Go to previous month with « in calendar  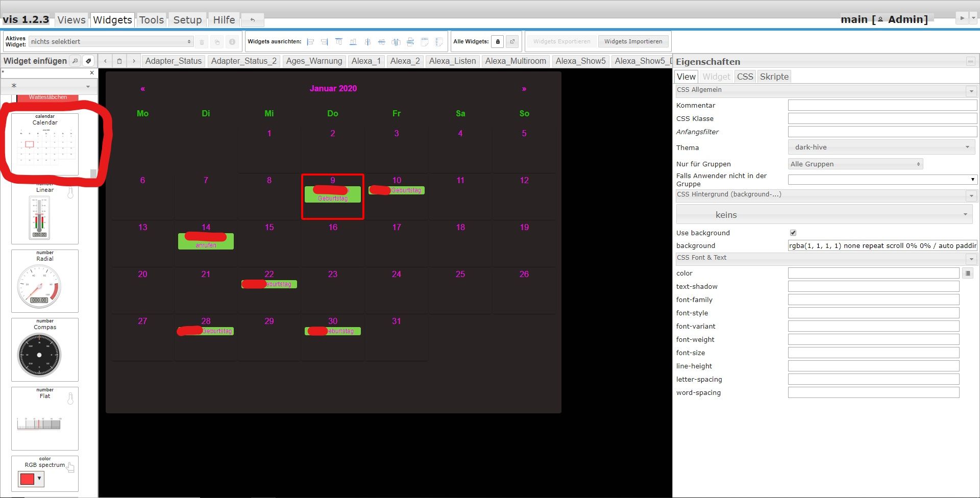pyautogui.click(x=142, y=89)
